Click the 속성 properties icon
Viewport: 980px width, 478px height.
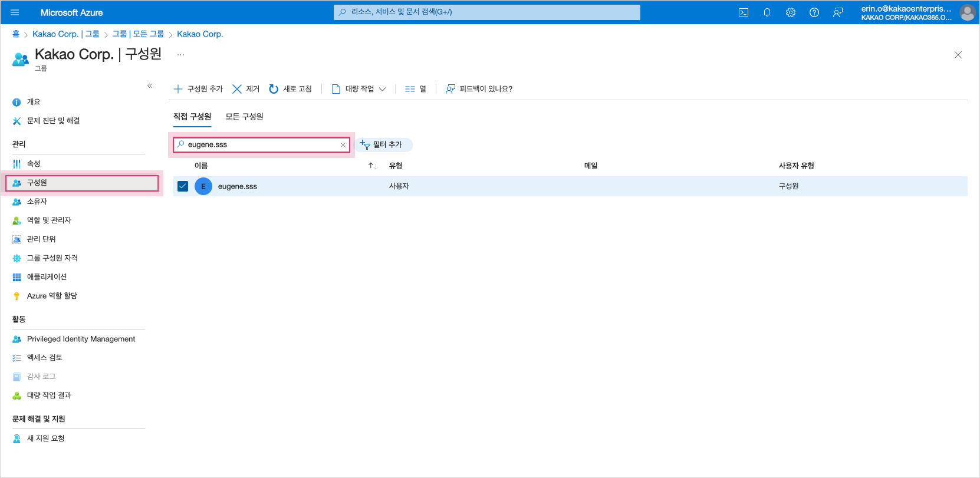tap(17, 164)
